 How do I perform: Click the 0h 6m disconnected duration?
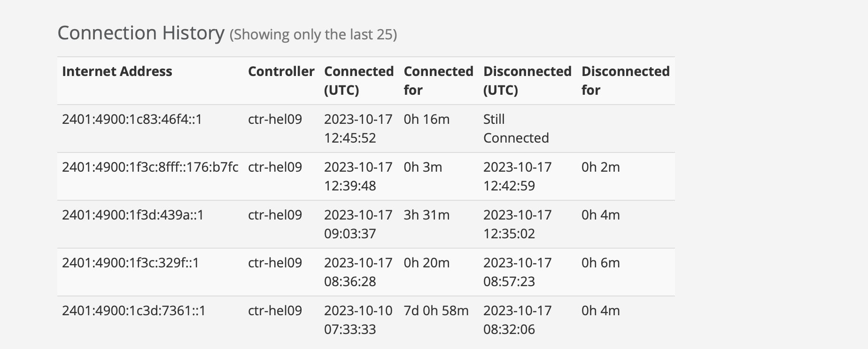click(600, 263)
